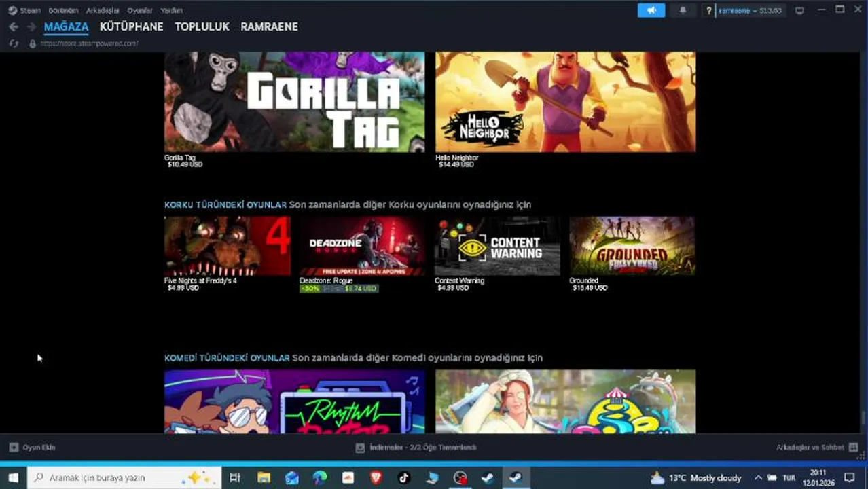Click the Gorilla Tag $10.49 USD price
Screen dimensions: 868x489
pyautogui.click(x=185, y=165)
